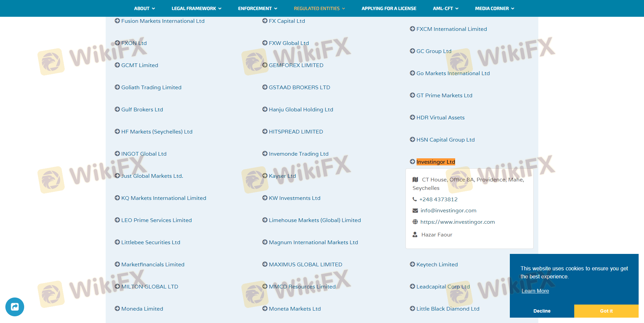This screenshot has width=644, height=323.
Task: Click arrow icon beside INGOT Global Ltd
Action: pos(117,154)
